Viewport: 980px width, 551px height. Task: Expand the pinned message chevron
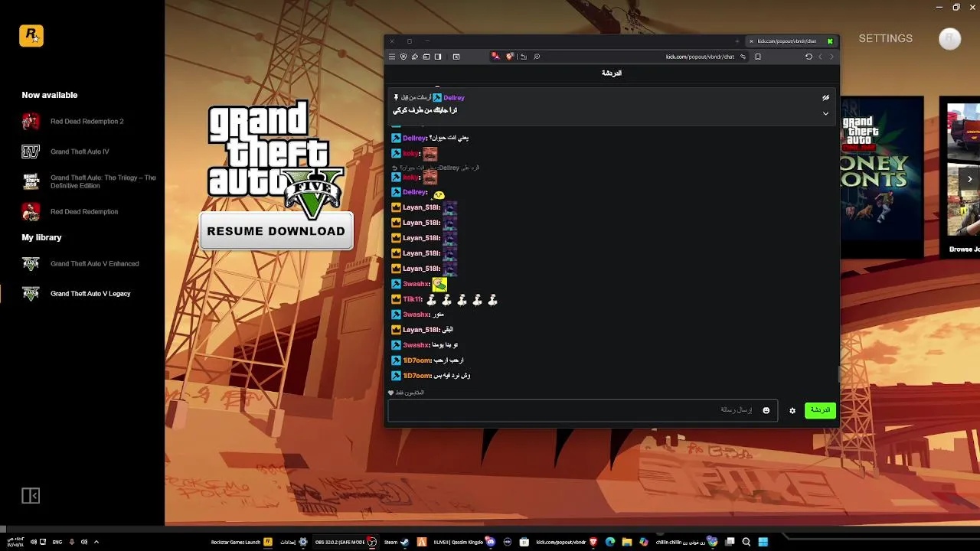[825, 113]
